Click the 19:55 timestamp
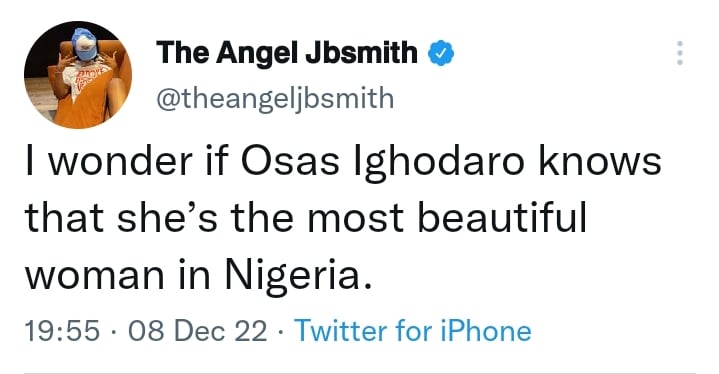 click(x=62, y=331)
